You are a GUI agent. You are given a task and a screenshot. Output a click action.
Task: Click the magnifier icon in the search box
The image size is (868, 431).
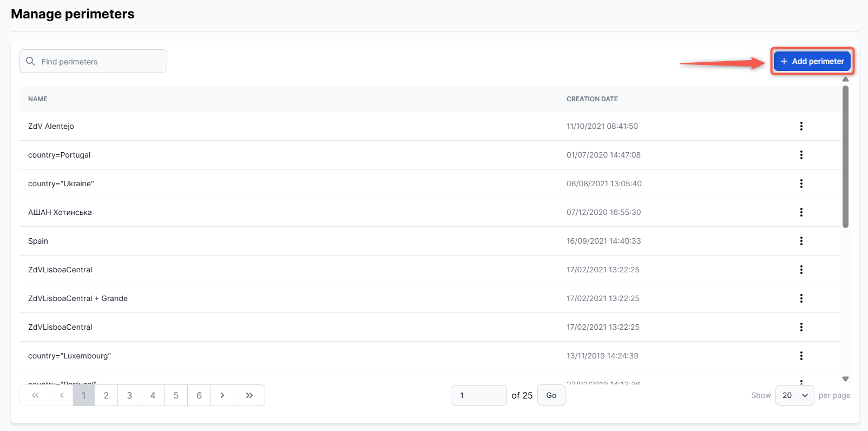31,61
